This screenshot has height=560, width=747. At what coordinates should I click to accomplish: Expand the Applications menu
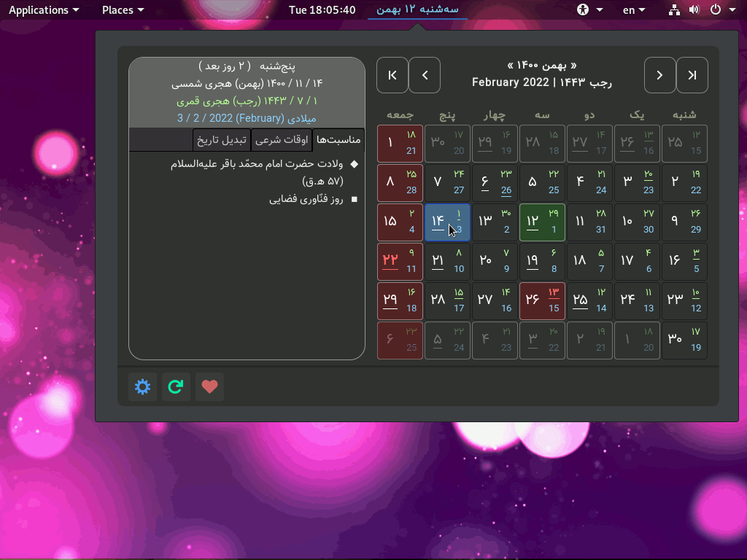(44, 9)
